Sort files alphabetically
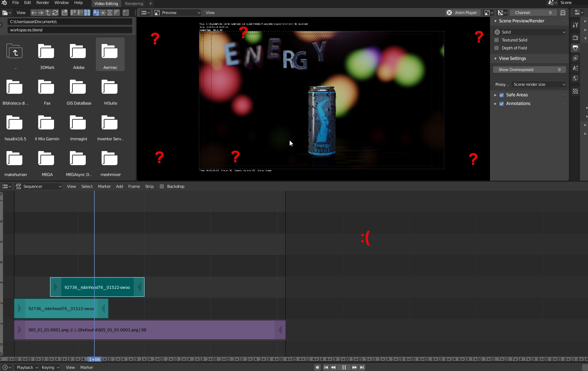This screenshot has height=371, width=588. point(96,13)
